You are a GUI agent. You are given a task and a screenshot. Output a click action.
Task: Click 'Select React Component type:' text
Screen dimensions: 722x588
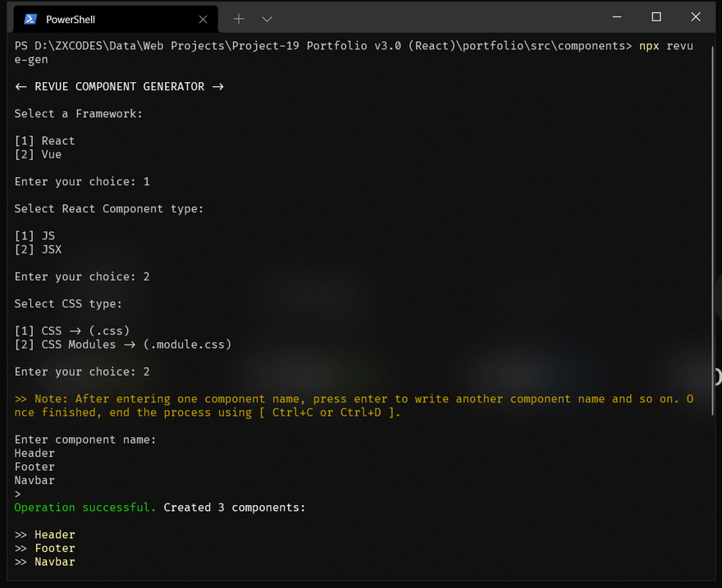click(x=108, y=209)
